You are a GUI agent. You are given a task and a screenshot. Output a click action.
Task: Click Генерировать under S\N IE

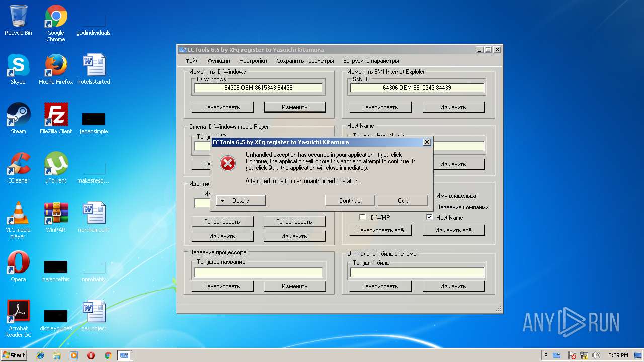pos(380,107)
